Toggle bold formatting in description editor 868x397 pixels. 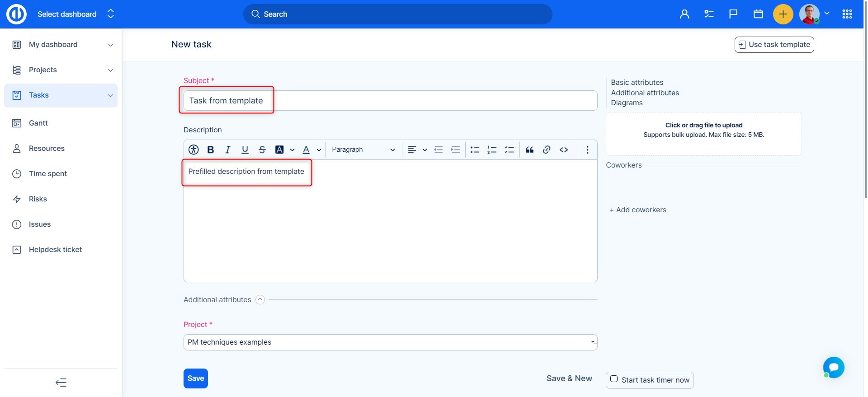point(210,150)
